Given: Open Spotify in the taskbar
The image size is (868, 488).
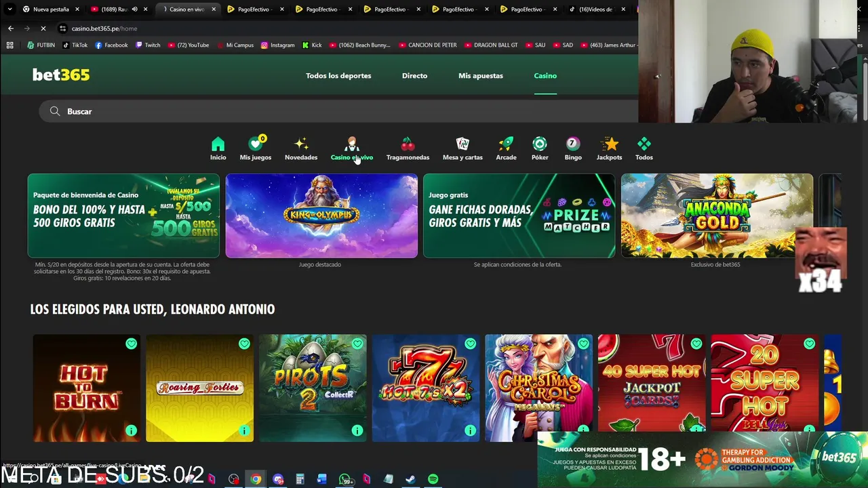Looking at the screenshot, I should tap(433, 479).
